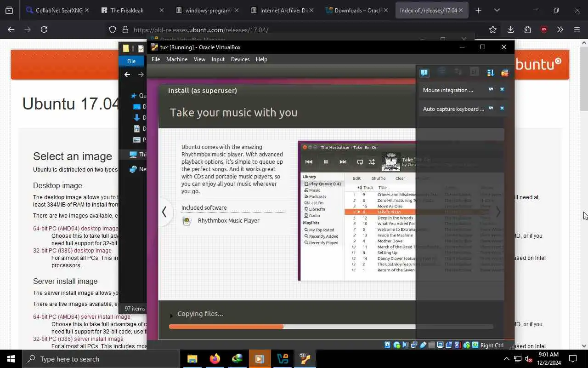Go back in Firefox history
The image size is (588, 368).
(11, 29)
